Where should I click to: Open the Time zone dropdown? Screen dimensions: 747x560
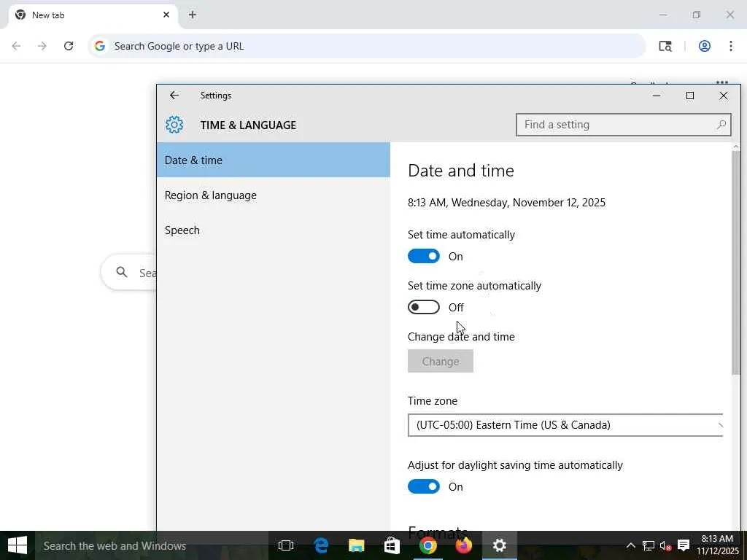(565, 425)
